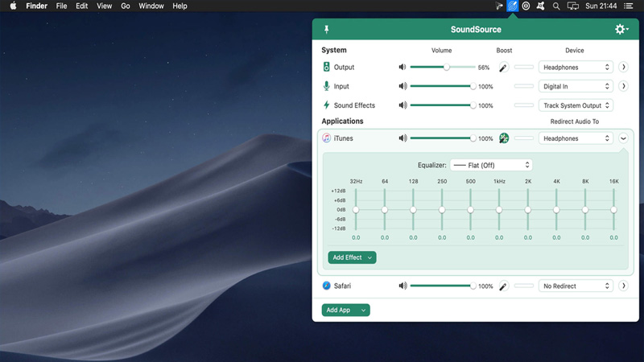The height and width of the screenshot is (362, 644).
Task: Open the Safari No Redirect dropdown
Action: [x=576, y=286]
